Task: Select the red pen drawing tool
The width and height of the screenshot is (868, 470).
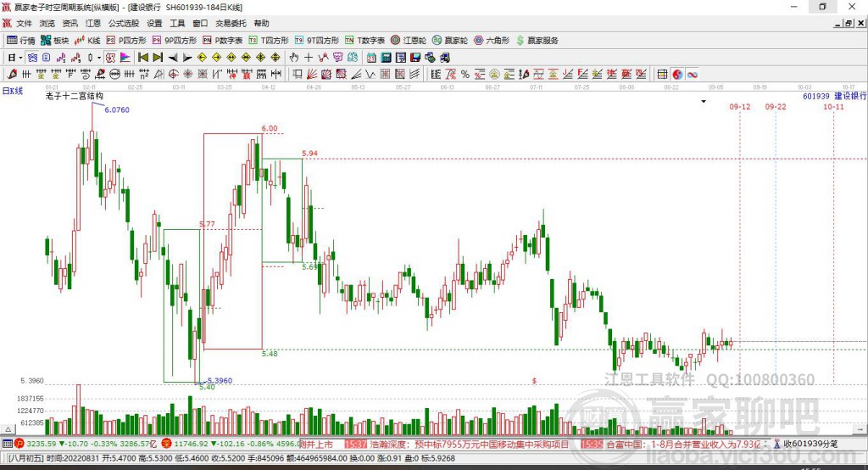Action: pos(12,75)
